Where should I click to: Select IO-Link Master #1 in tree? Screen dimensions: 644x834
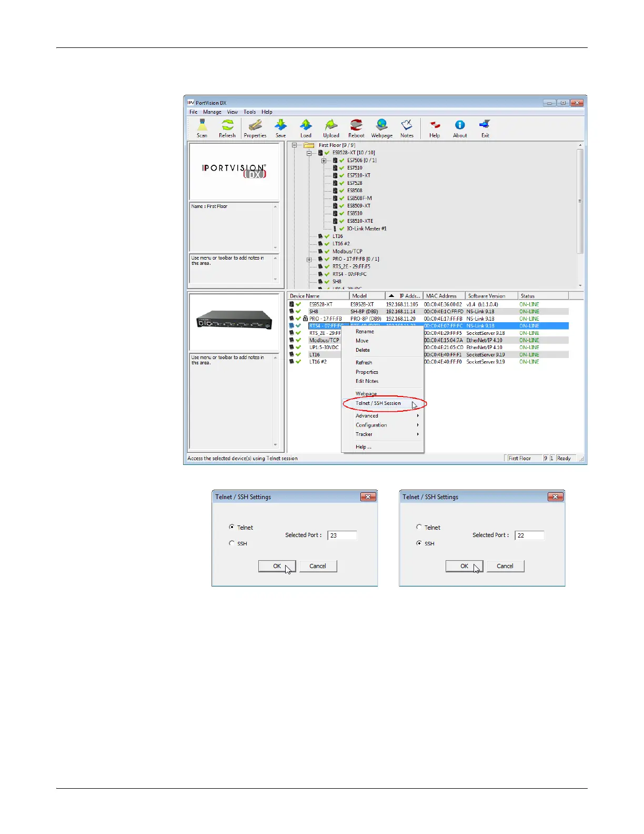coord(367,229)
